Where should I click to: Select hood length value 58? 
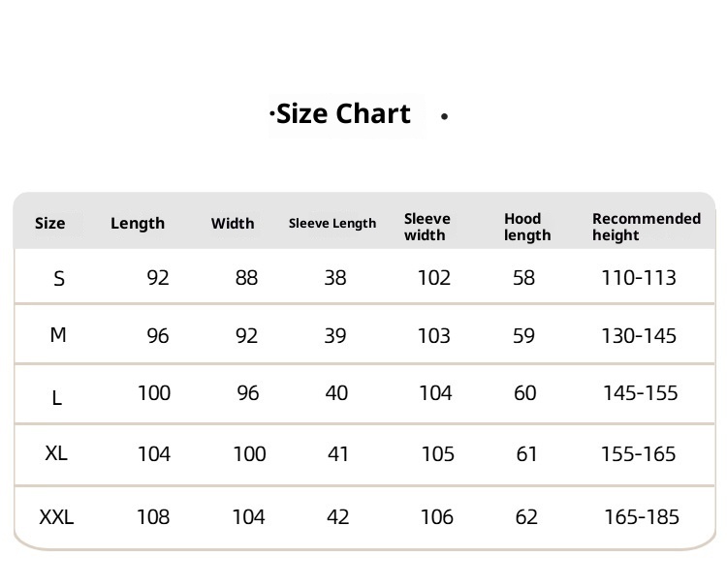point(523,278)
